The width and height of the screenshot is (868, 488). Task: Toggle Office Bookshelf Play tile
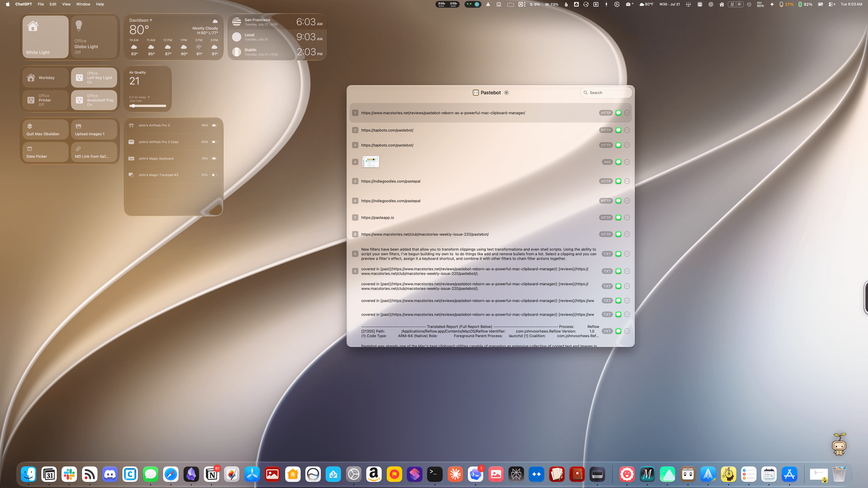pos(94,100)
